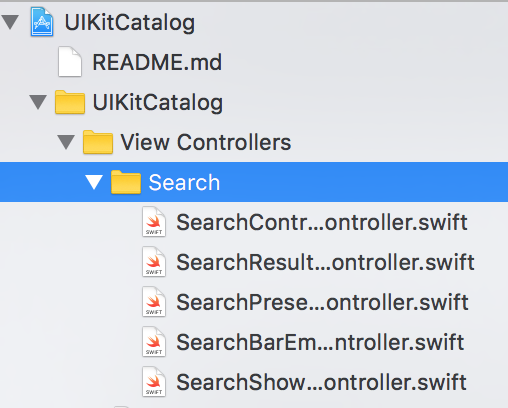
Task: Open SearchBarEm…ntroller.swift file
Action: click(320, 342)
